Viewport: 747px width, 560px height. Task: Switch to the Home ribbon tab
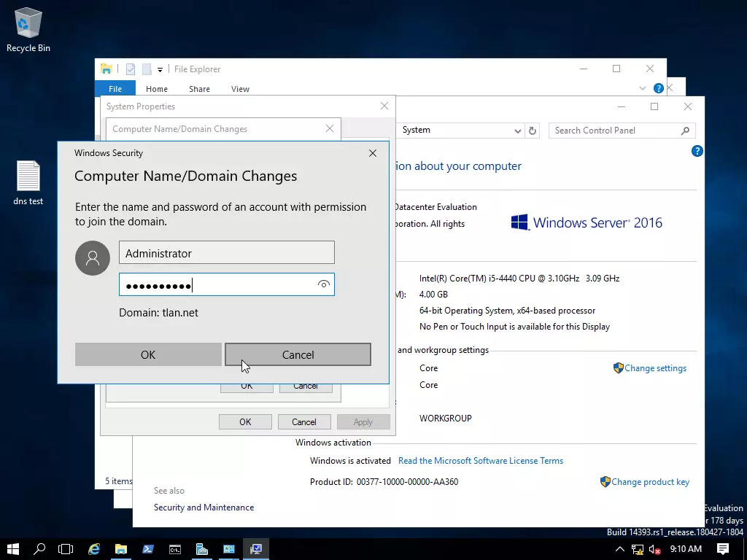tap(157, 88)
